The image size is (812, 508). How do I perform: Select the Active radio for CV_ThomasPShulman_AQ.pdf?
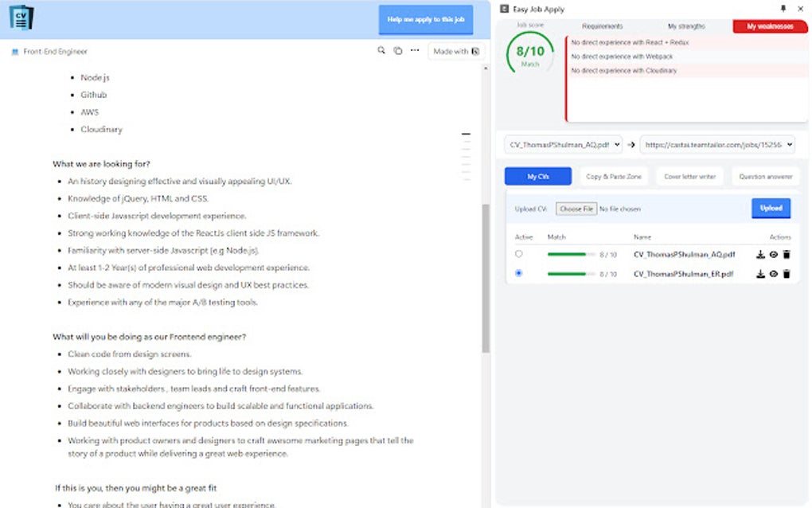click(518, 255)
